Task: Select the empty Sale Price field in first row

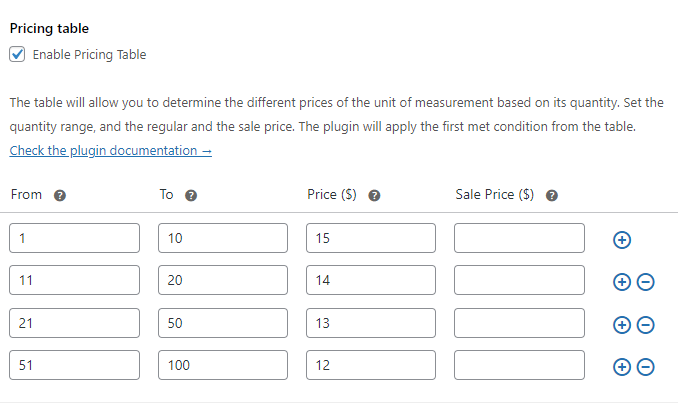Action: (x=519, y=238)
